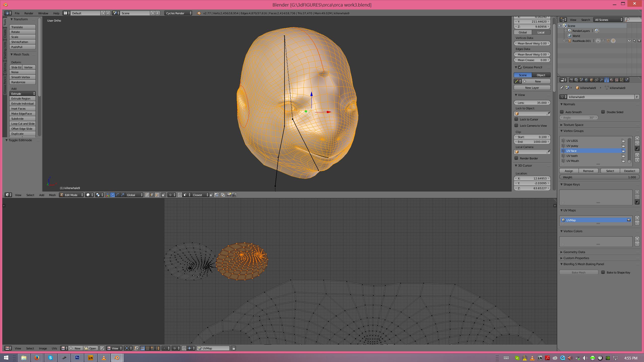Expand the Texture Space panel
Viewport: 644px width, 362px height.
(573, 125)
